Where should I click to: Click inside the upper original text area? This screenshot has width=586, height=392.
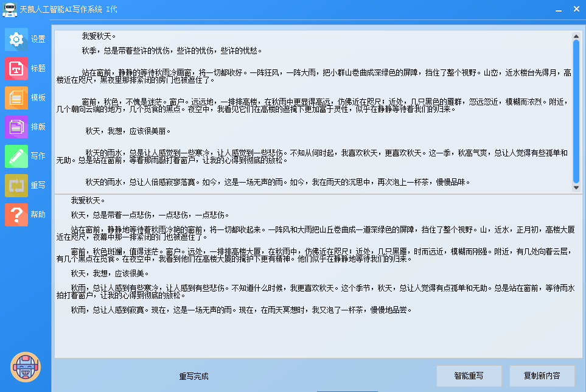(x=304, y=122)
